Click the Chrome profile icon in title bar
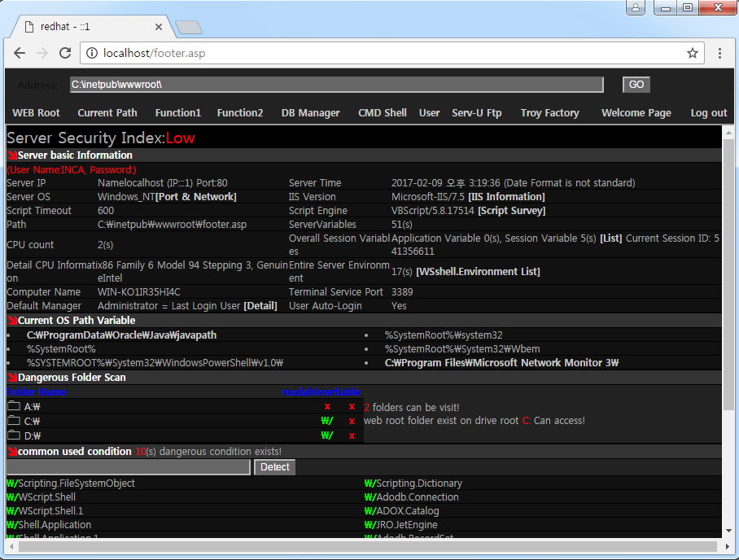This screenshot has height=560, width=739. pyautogui.click(x=636, y=7)
